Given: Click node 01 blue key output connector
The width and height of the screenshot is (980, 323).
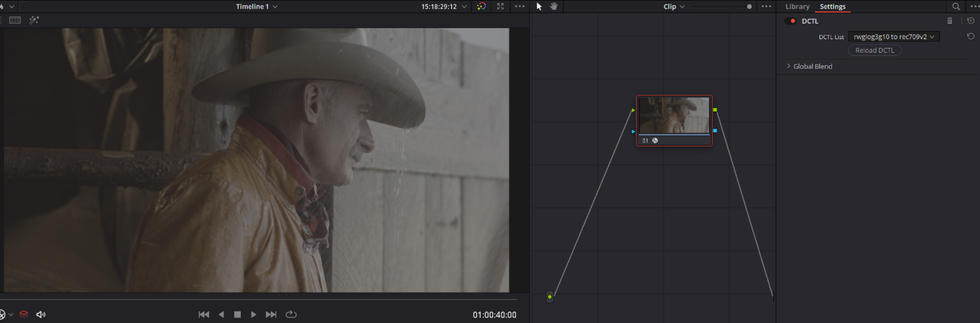Looking at the screenshot, I should click(715, 131).
